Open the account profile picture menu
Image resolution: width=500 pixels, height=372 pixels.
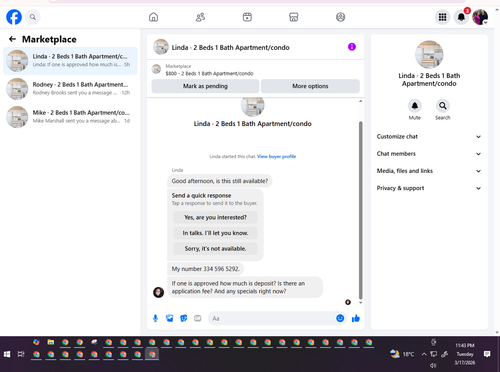480,17
